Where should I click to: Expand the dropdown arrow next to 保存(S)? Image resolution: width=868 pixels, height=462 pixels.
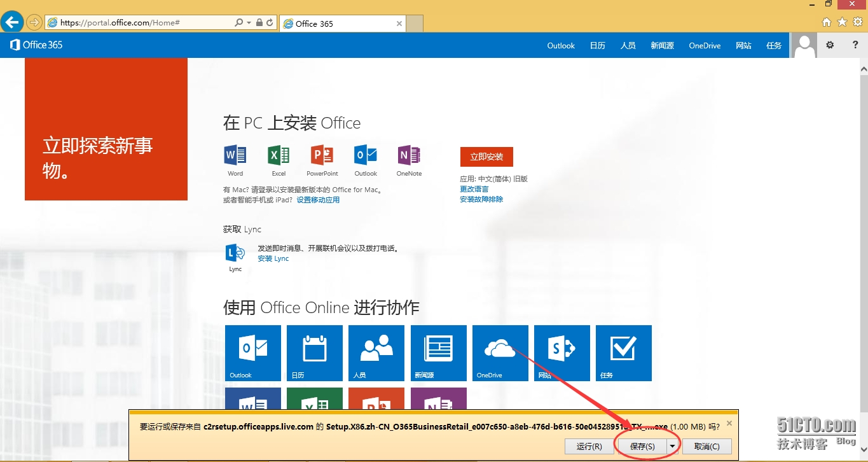(673, 447)
